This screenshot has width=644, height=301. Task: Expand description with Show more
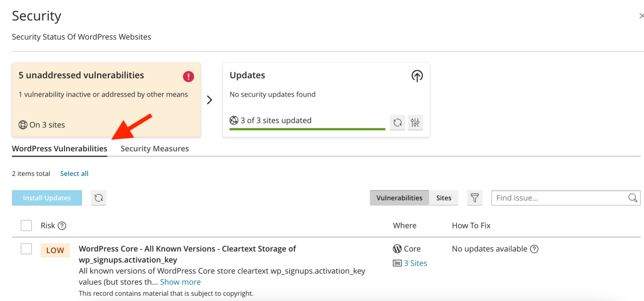point(180,282)
